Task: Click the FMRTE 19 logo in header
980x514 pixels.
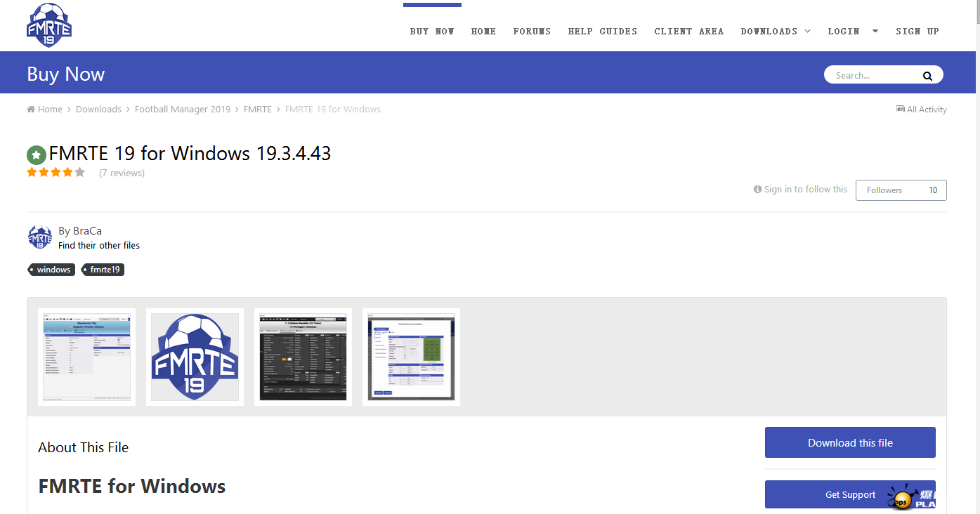Action: pos(49,25)
